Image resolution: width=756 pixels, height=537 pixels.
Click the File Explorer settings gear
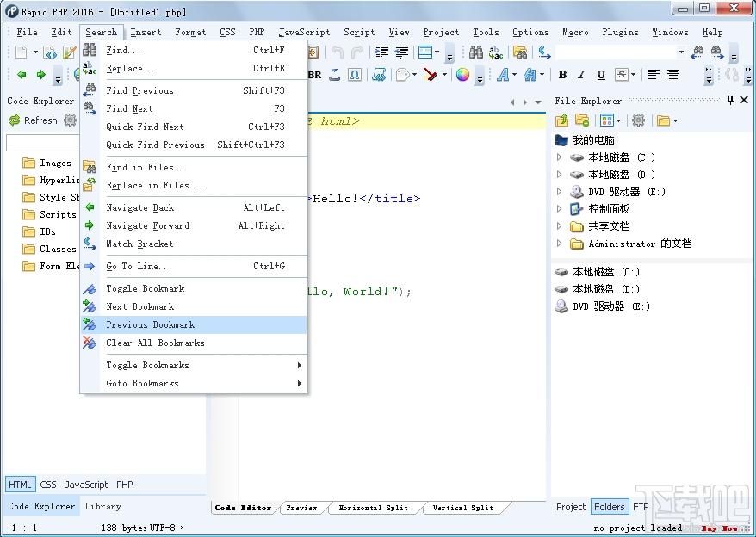pyautogui.click(x=638, y=120)
